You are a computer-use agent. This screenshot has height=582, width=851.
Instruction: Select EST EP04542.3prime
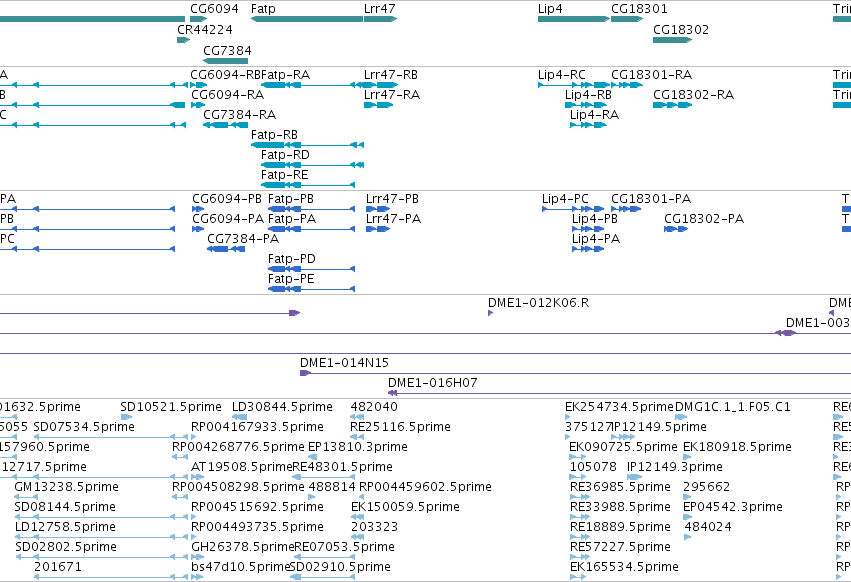pos(733,507)
